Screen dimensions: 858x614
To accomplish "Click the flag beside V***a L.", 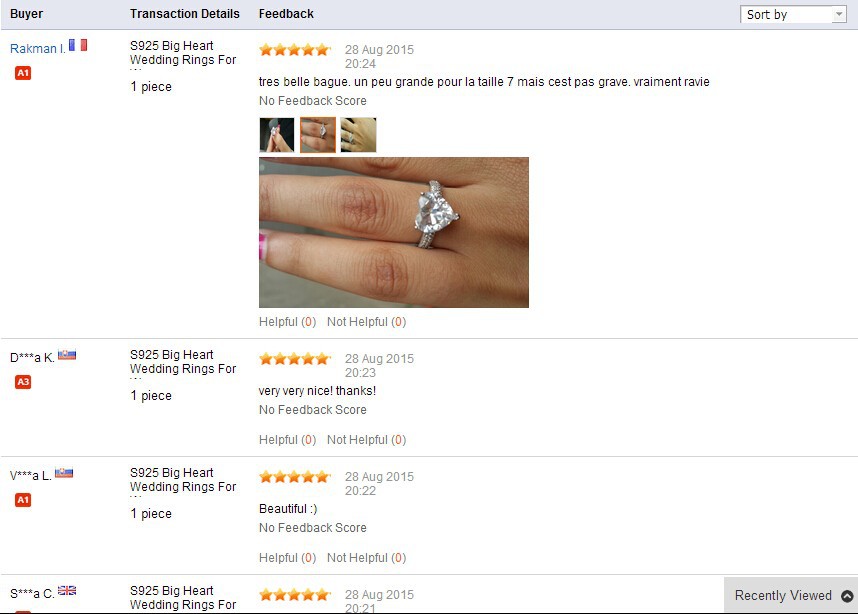I will tap(63, 472).
